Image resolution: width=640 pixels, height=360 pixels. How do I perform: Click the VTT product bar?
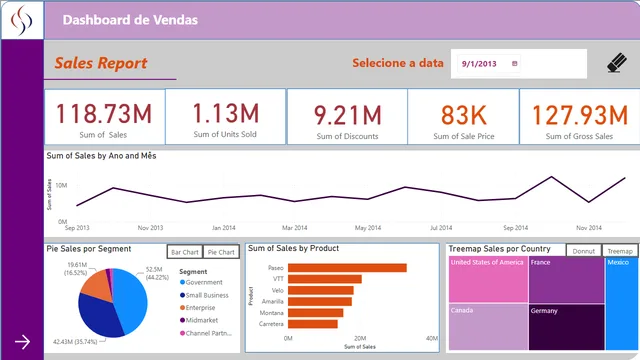click(325, 279)
